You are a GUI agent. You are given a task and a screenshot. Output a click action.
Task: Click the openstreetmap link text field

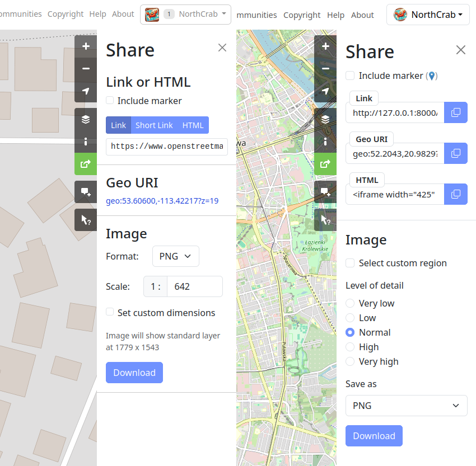tap(167, 147)
